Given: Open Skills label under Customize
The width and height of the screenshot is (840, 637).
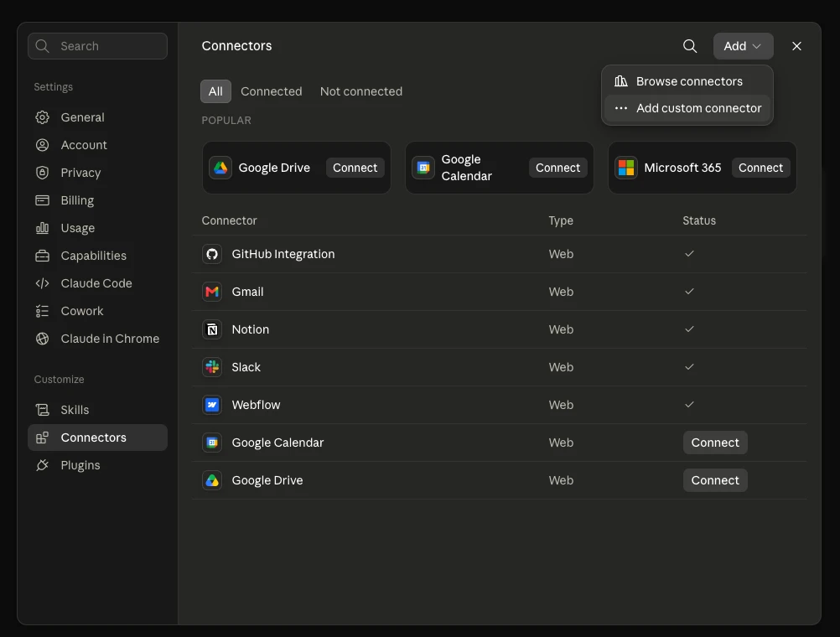Looking at the screenshot, I should tap(75, 410).
